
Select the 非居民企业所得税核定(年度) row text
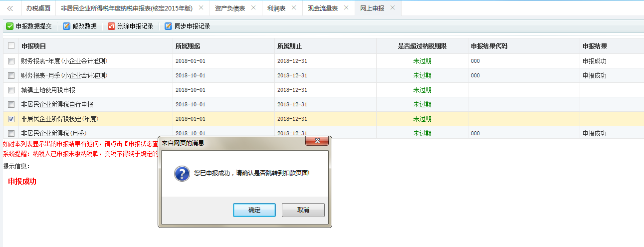[x=60, y=119]
